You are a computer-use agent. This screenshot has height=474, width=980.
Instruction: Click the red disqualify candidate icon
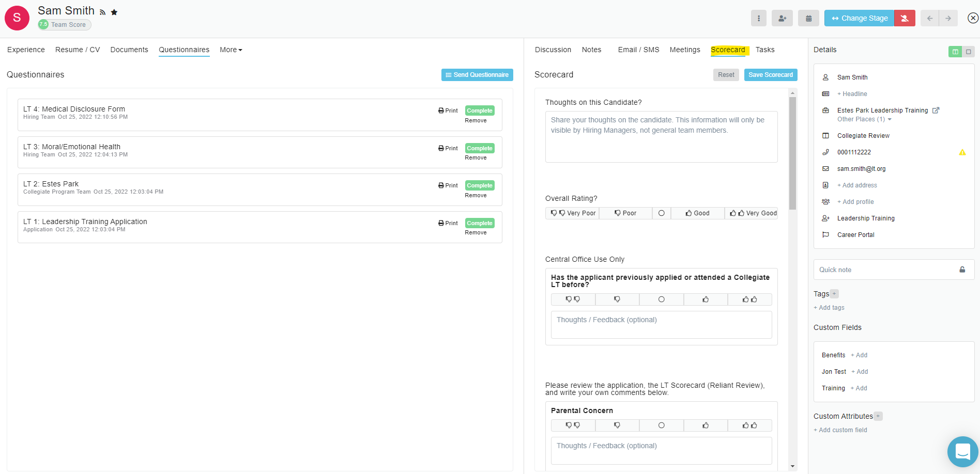905,18
